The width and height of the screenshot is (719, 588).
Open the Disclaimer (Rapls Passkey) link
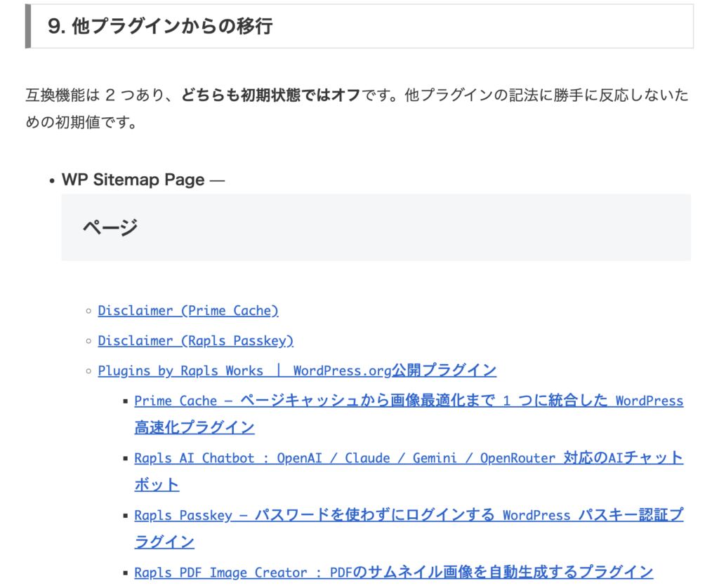pyautogui.click(x=196, y=341)
